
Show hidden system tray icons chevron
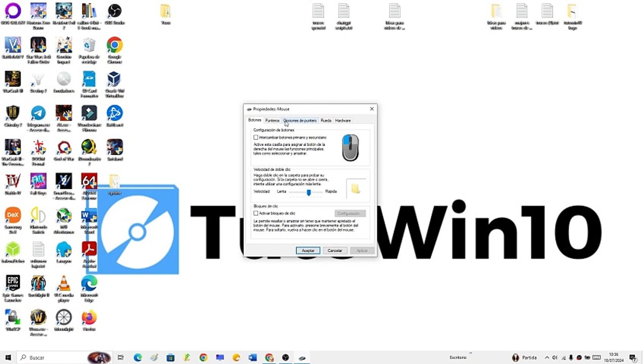coord(547,357)
